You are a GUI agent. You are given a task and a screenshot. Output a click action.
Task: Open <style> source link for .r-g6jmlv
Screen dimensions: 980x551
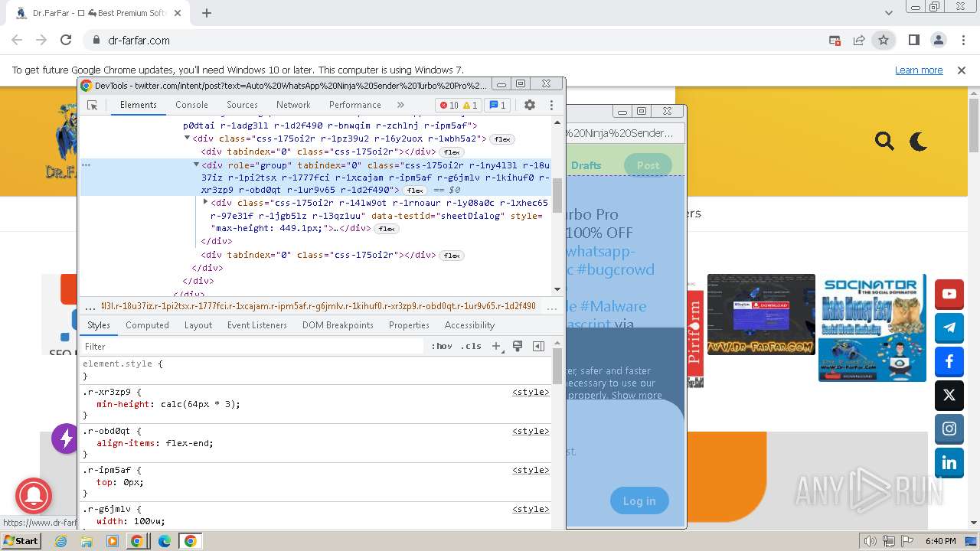tap(531, 509)
